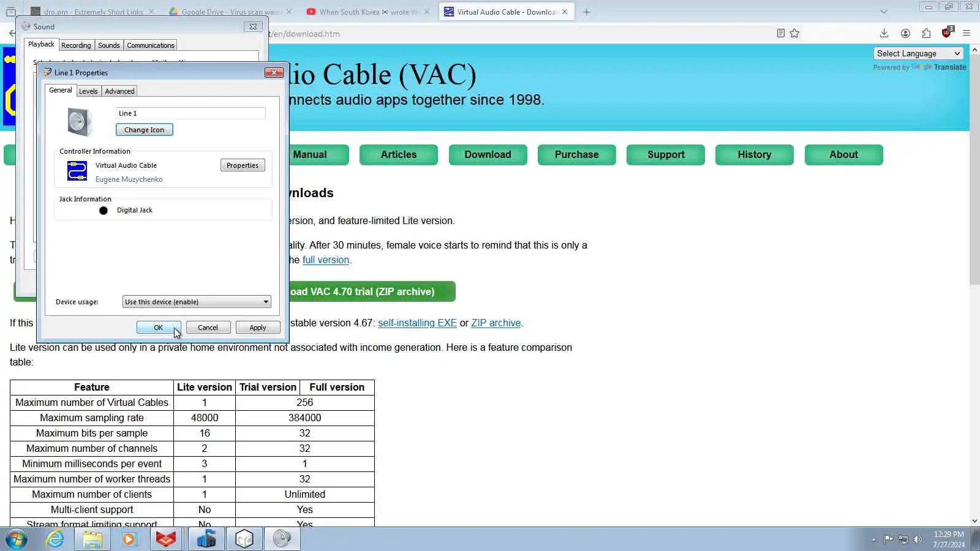Open the History page button
Viewport: 980px width, 551px height.
[x=755, y=154]
